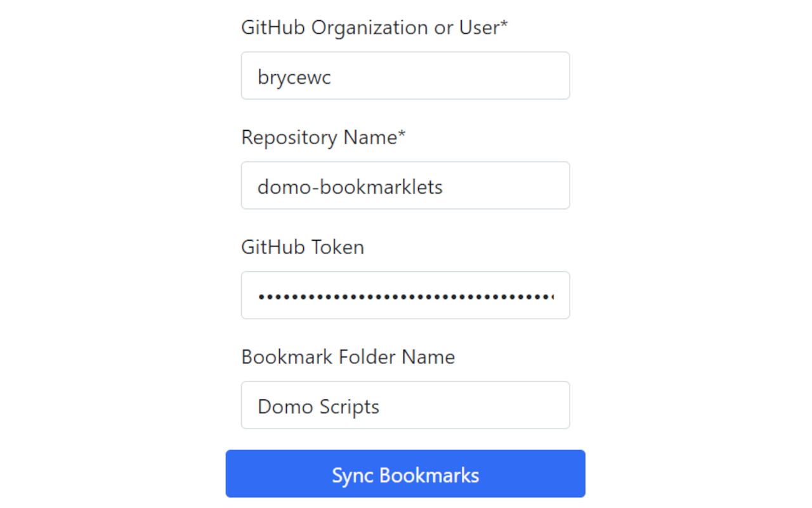Click the 'Bookmark Folder Name' label
The image size is (812, 508).
(348, 357)
